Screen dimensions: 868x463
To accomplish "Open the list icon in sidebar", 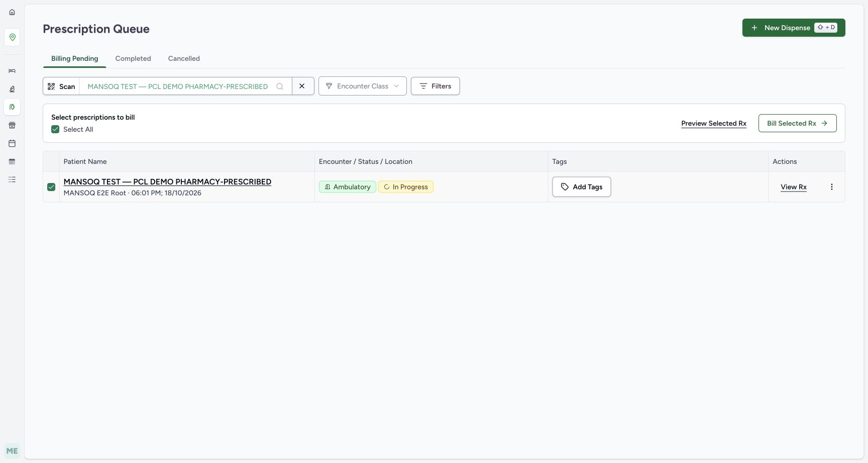I will pyautogui.click(x=12, y=179).
